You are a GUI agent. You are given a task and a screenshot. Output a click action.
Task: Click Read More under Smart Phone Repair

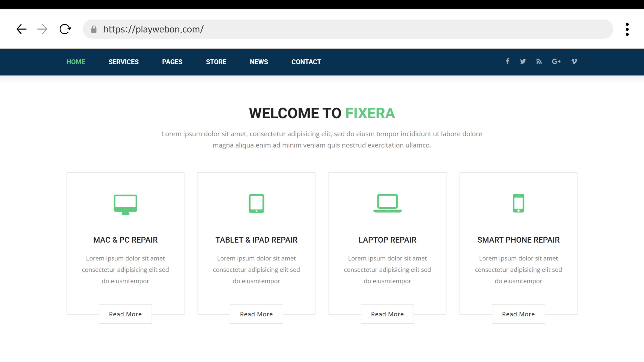518,314
